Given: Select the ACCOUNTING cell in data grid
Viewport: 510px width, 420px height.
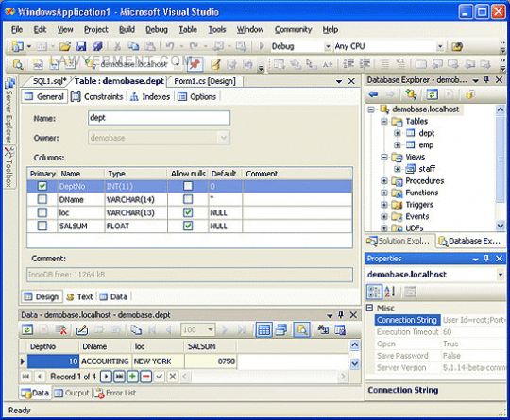Looking at the screenshot, I should (105, 361).
